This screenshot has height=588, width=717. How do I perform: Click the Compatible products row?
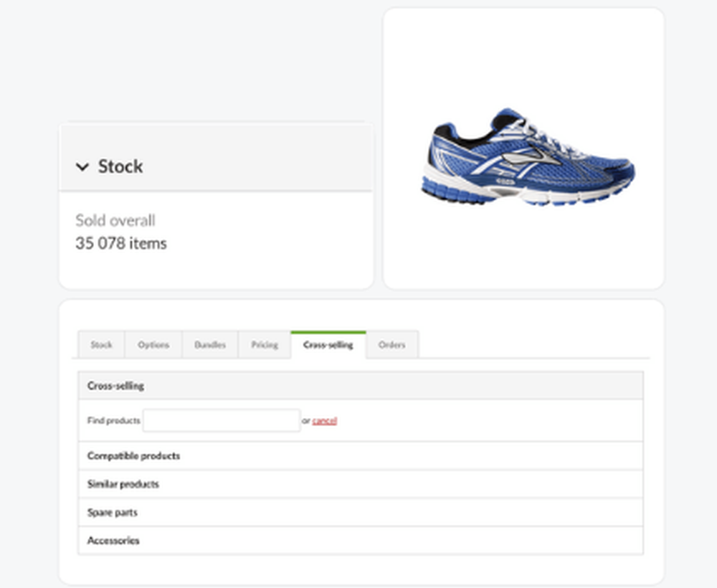pos(361,456)
